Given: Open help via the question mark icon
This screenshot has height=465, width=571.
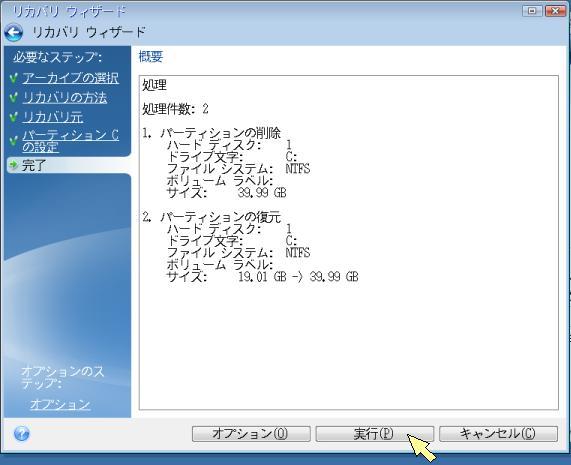Looking at the screenshot, I should 21,434.
